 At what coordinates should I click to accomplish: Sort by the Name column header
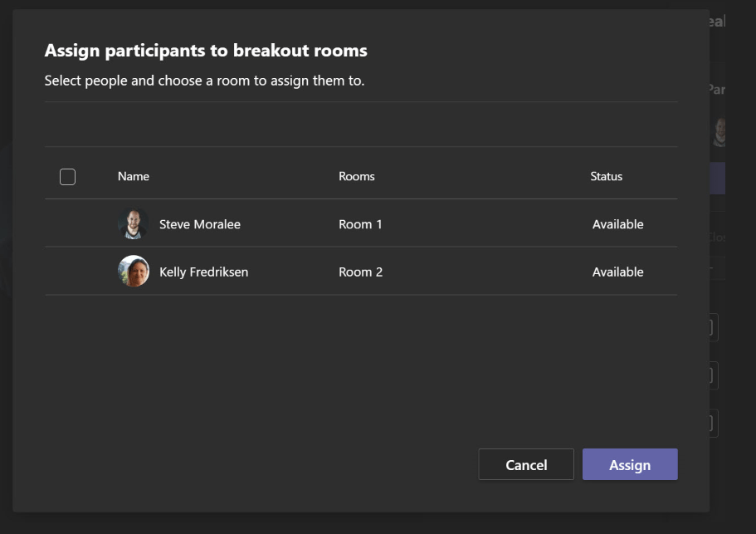point(134,176)
